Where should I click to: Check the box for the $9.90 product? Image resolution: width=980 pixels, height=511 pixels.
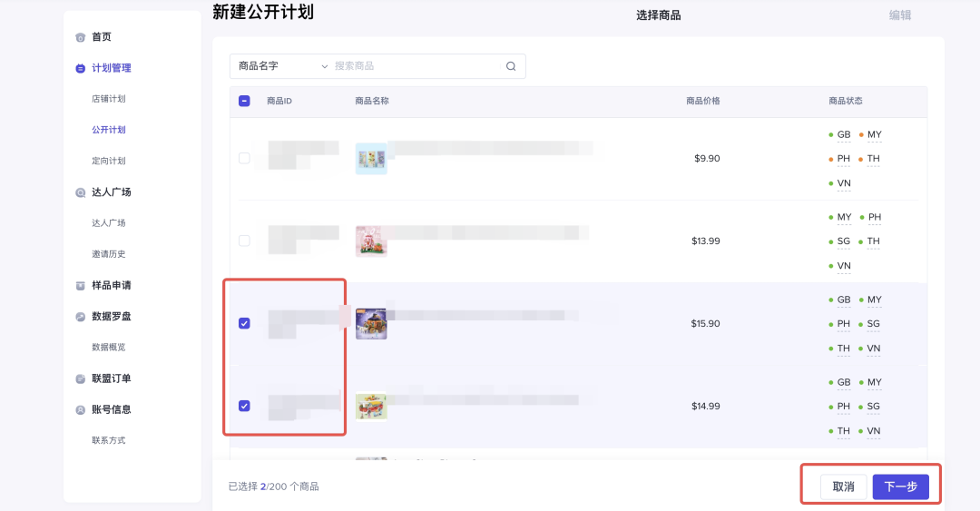tap(244, 158)
